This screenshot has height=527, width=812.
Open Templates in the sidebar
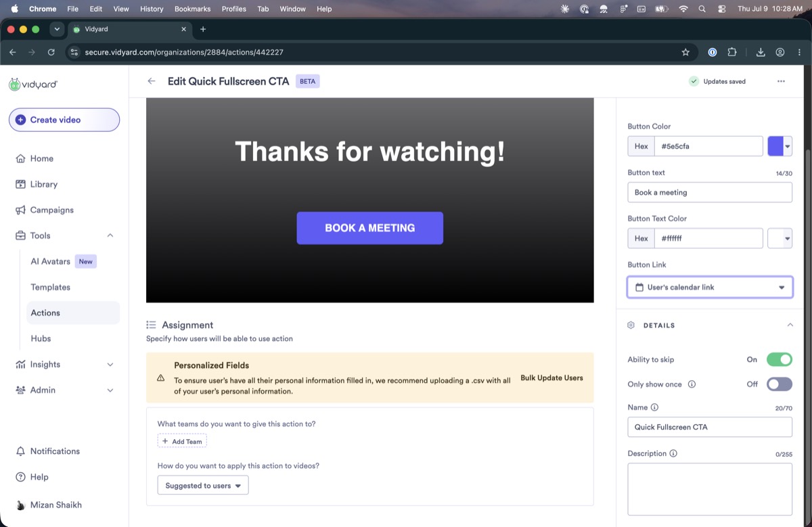(50, 287)
